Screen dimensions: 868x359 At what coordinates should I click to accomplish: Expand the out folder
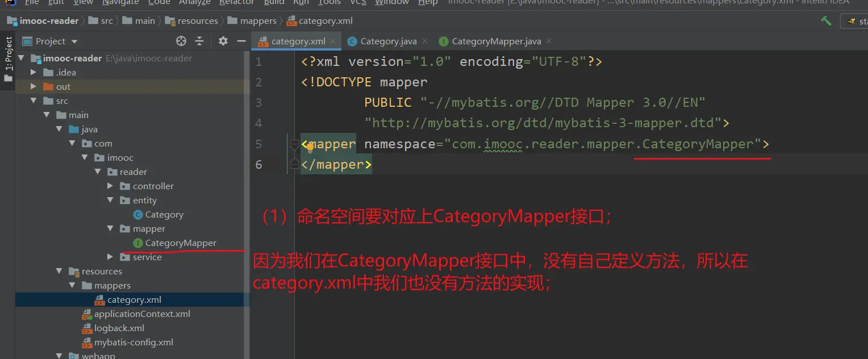(33, 86)
